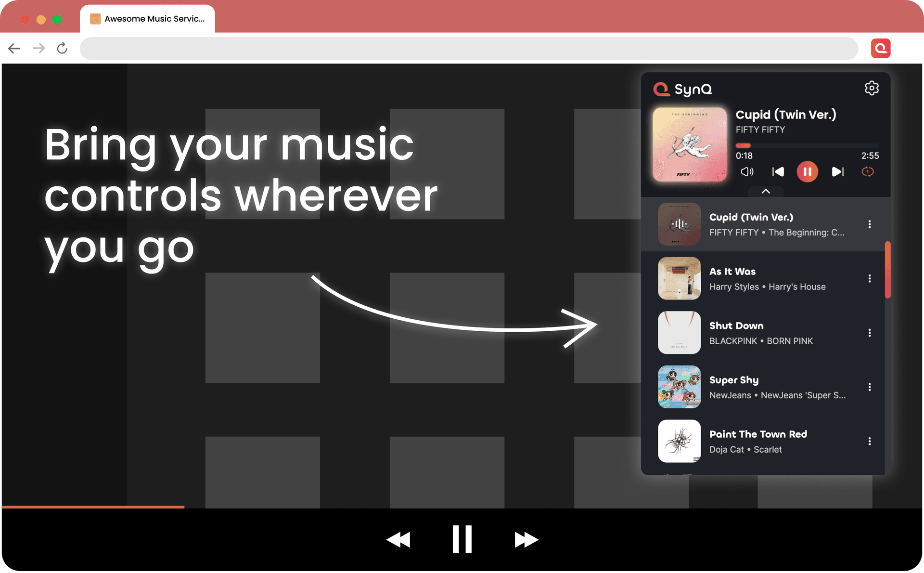
Task: Open SynQ settings gear
Action: pyautogui.click(x=872, y=88)
